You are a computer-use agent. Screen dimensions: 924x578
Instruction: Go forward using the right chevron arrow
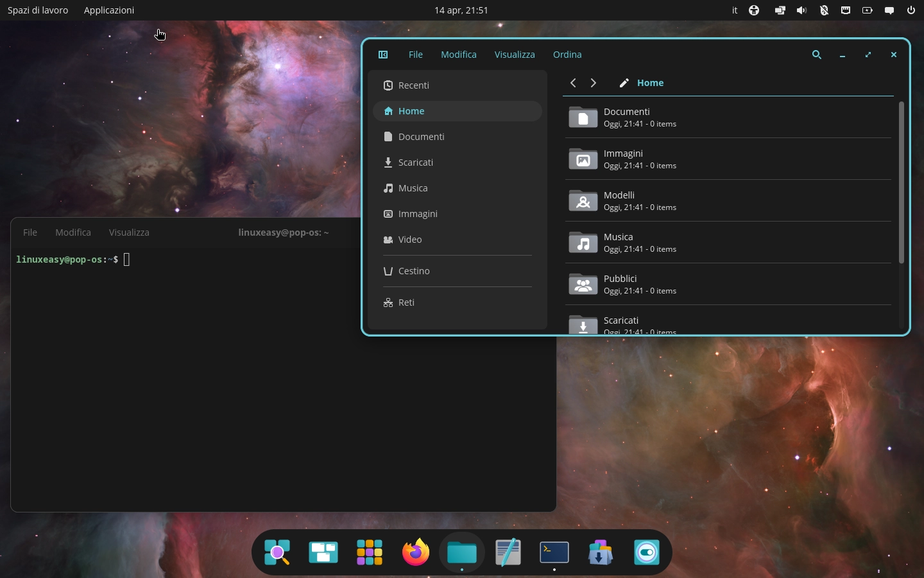click(593, 83)
